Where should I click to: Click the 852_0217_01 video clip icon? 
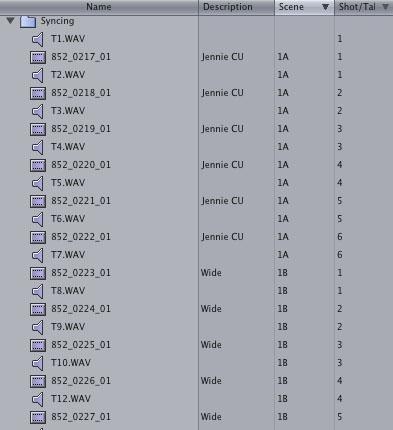[x=38, y=57]
